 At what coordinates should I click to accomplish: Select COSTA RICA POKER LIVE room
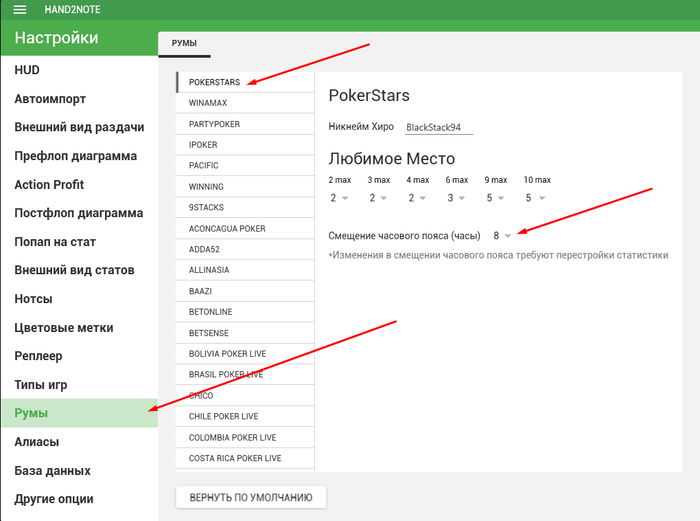pyautogui.click(x=245, y=458)
